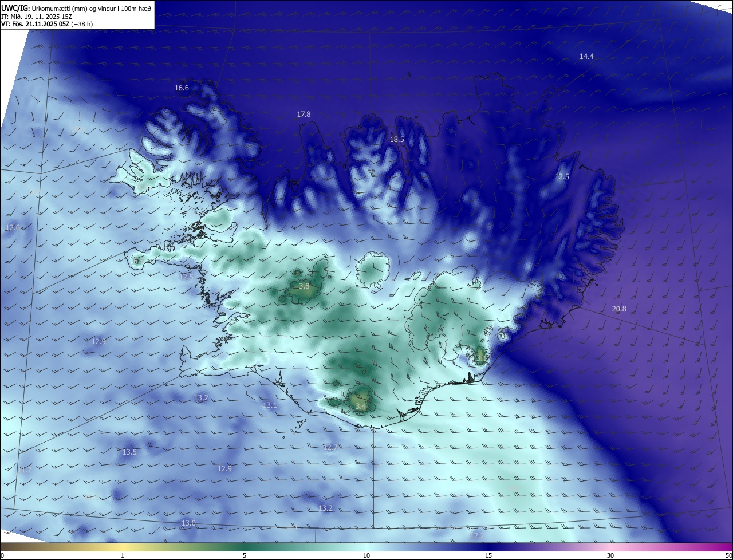Click the 20.8 value label on the map
Image resolution: width=733 pixels, height=560 pixels.
tap(619, 309)
